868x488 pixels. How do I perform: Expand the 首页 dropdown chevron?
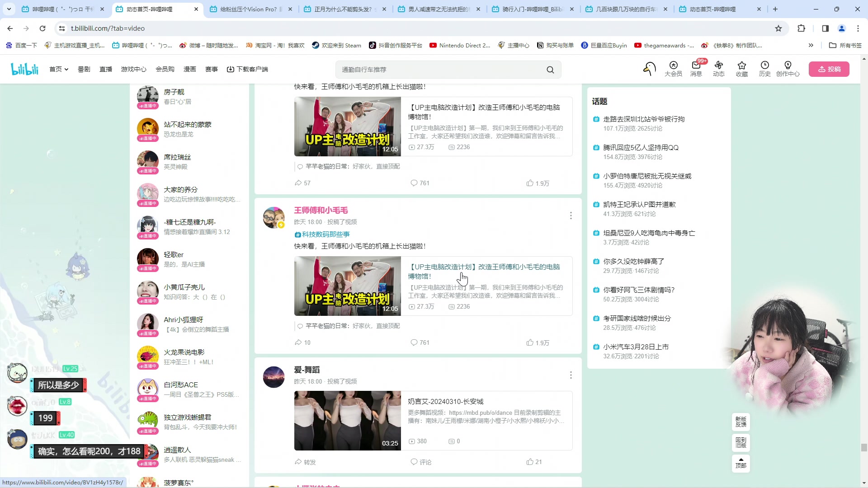(x=66, y=69)
